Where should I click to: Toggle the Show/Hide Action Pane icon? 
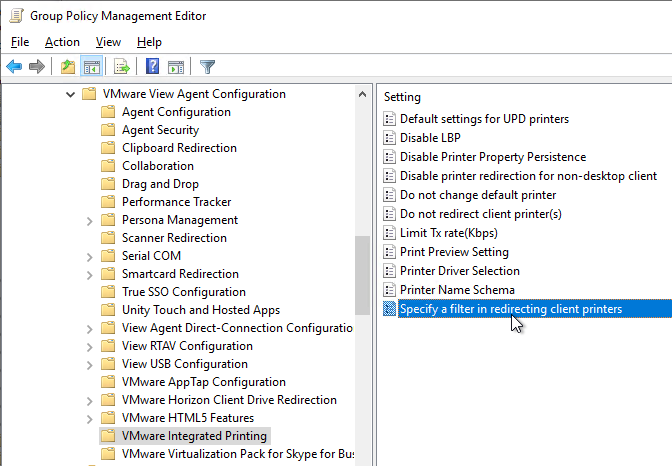176,66
